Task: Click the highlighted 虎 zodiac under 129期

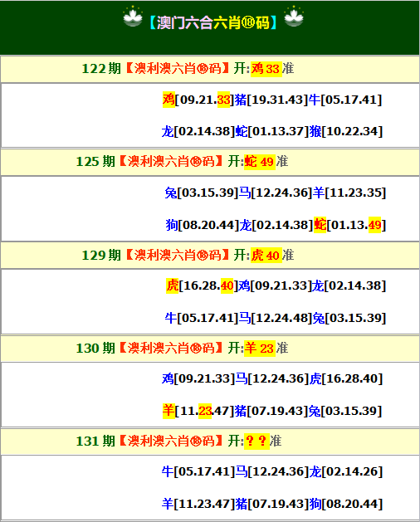Action: coord(172,285)
